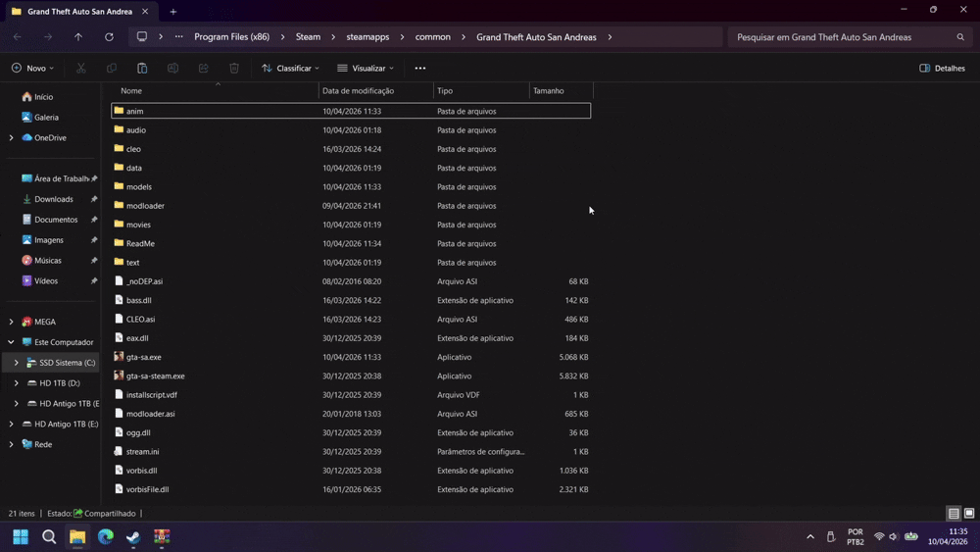The width and height of the screenshot is (980, 552).
Task: Refresh the folder view
Action: (x=109, y=37)
